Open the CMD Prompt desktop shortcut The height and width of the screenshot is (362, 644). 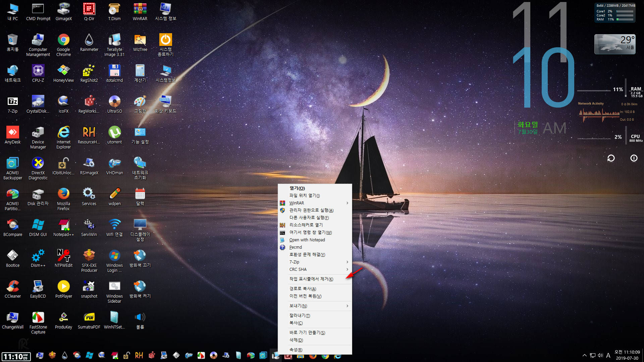point(38,12)
